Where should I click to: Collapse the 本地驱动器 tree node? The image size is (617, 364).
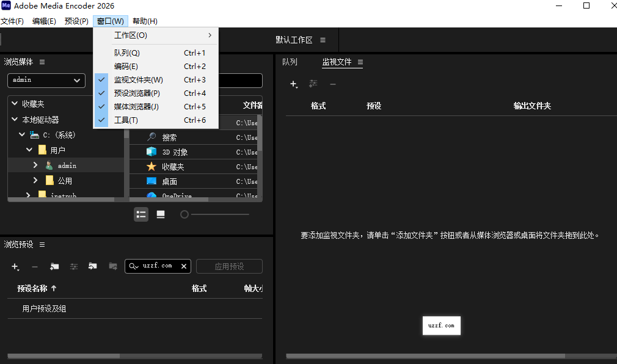[13, 119]
